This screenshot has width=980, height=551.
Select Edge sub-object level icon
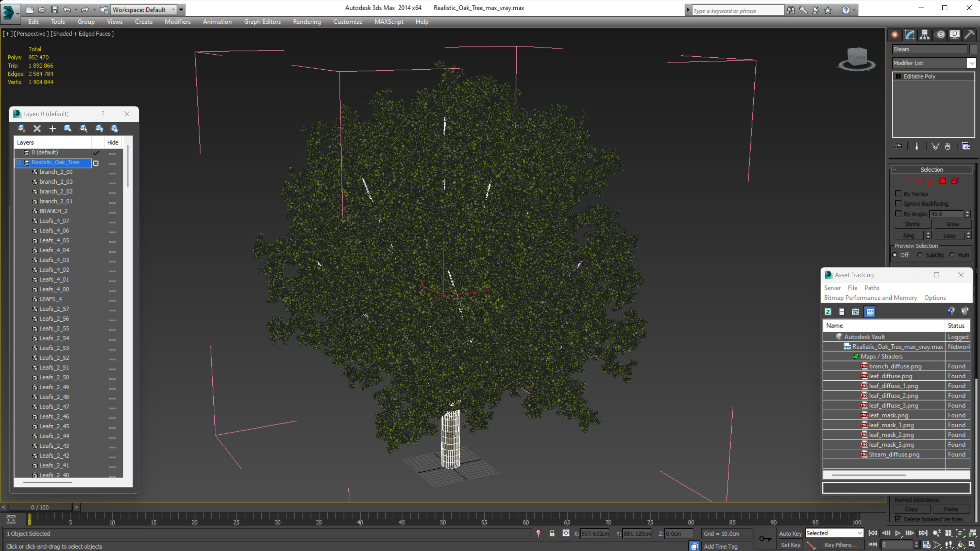click(x=919, y=181)
